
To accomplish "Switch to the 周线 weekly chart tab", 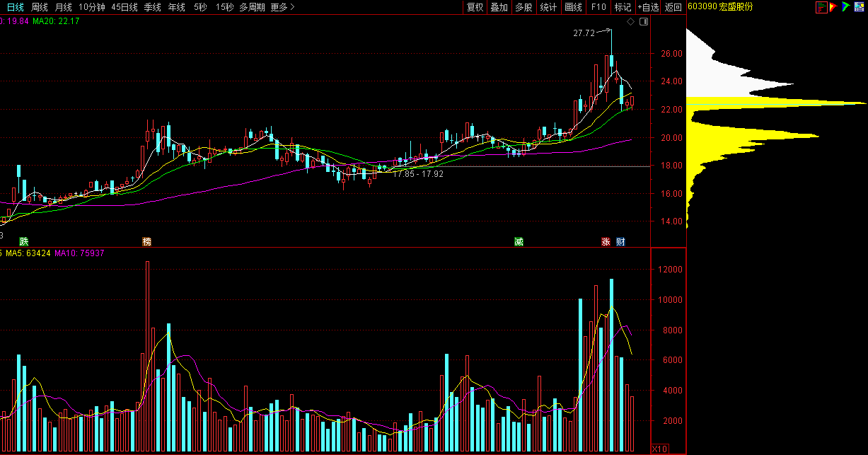I will [x=40, y=7].
